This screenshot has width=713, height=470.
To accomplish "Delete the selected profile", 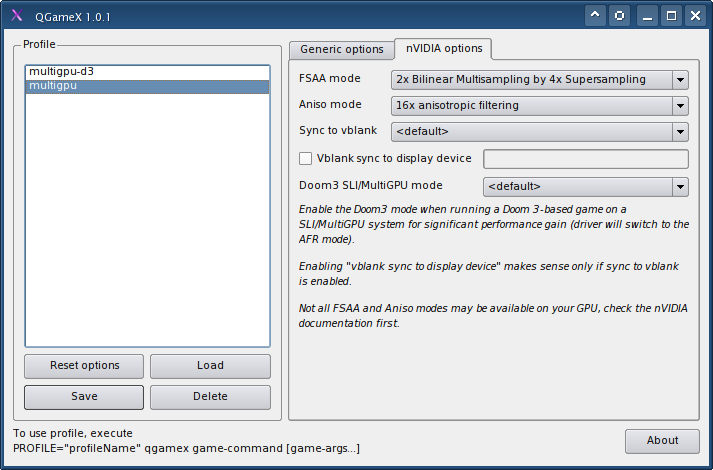I will tap(210, 397).
